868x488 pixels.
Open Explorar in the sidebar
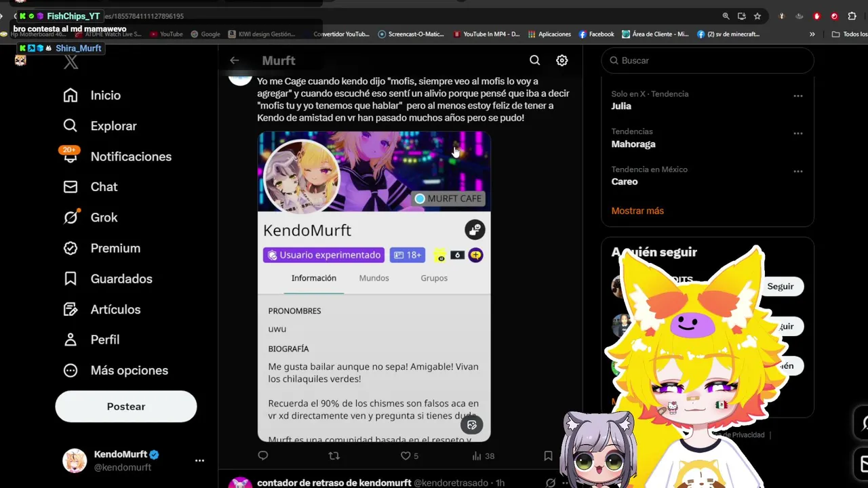pos(100,126)
